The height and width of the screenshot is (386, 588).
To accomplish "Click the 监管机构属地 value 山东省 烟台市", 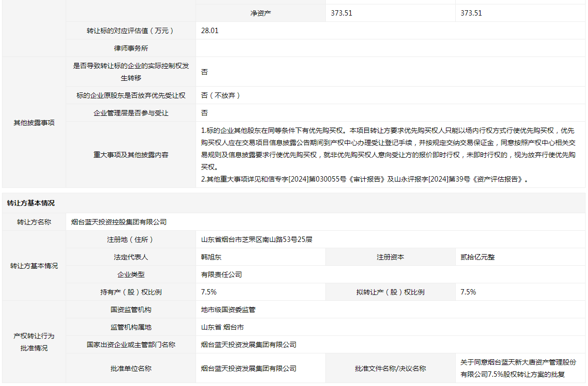I will point(223,327).
